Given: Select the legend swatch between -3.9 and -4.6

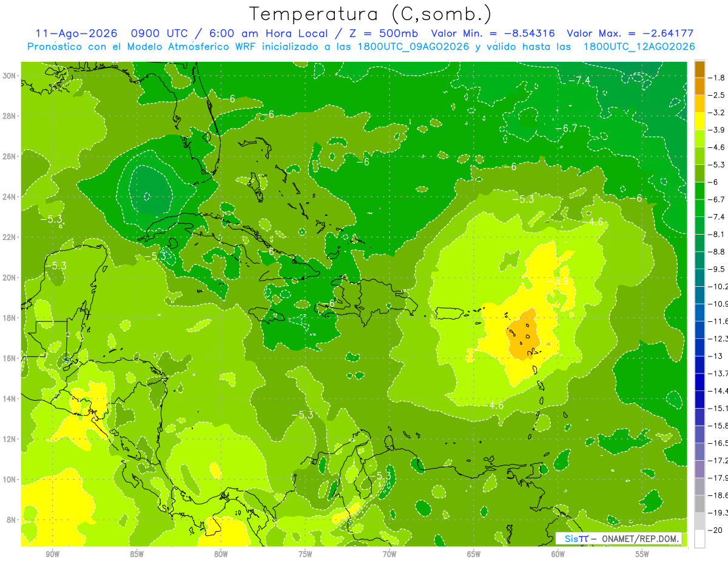Looking at the screenshot, I should 699,138.
